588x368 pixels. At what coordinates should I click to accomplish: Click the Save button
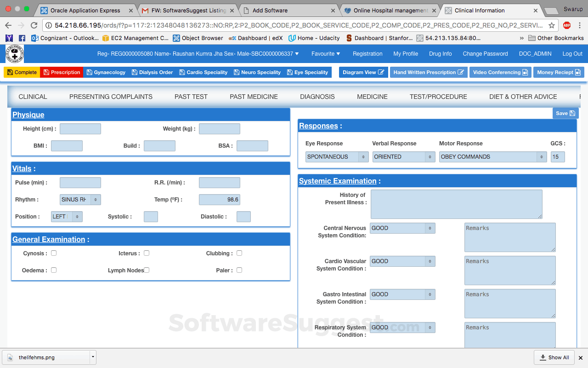[565, 113]
